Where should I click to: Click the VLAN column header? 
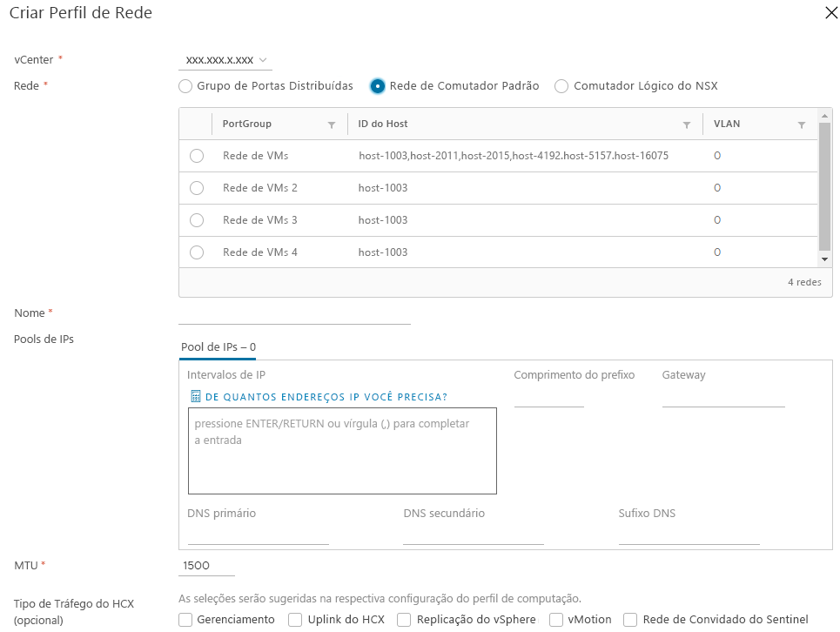coord(727,124)
